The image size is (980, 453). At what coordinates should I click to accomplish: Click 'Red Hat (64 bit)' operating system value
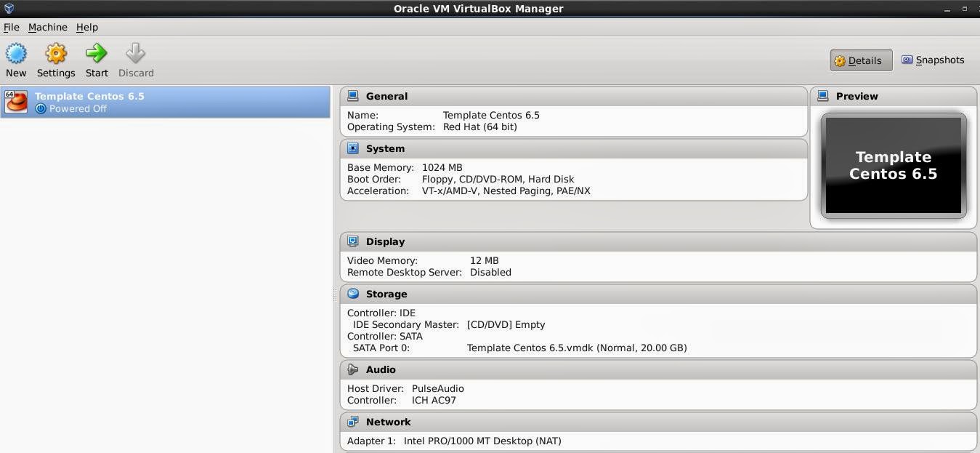point(480,127)
